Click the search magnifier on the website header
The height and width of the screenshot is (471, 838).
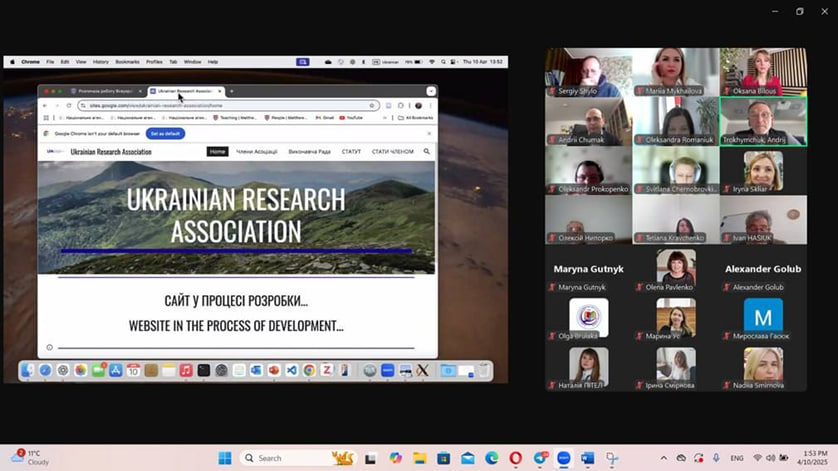click(x=427, y=152)
